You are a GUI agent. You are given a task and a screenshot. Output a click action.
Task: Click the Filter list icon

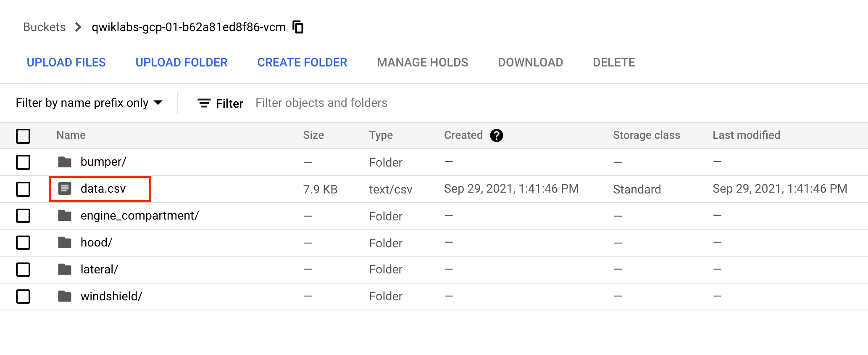[204, 103]
